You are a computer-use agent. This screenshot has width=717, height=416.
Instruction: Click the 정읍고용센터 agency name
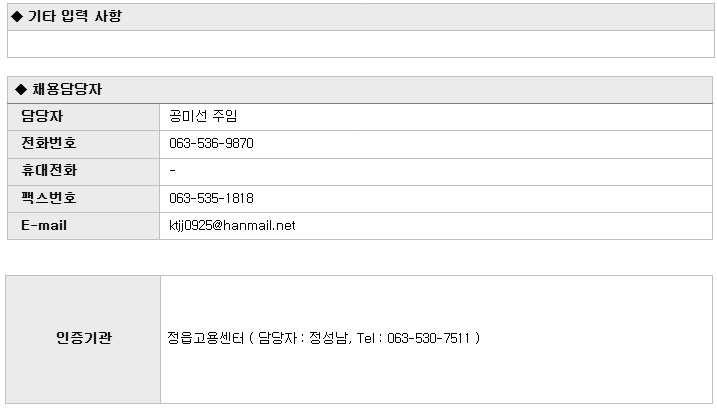[206, 338]
